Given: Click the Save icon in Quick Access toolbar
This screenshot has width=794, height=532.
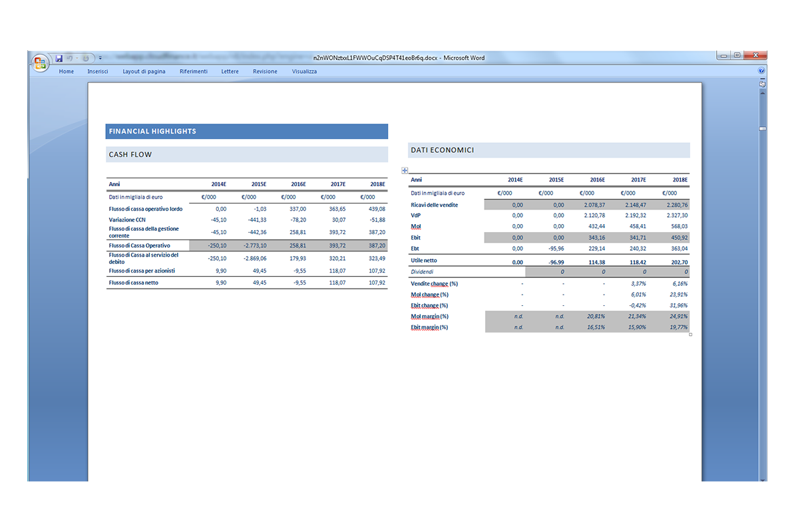Looking at the screenshot, I should 59,59.
